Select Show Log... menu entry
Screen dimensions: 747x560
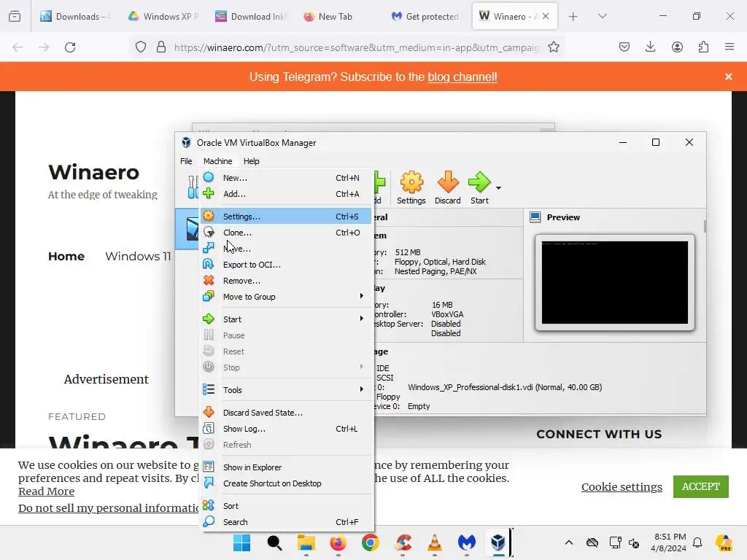[286, 429]
